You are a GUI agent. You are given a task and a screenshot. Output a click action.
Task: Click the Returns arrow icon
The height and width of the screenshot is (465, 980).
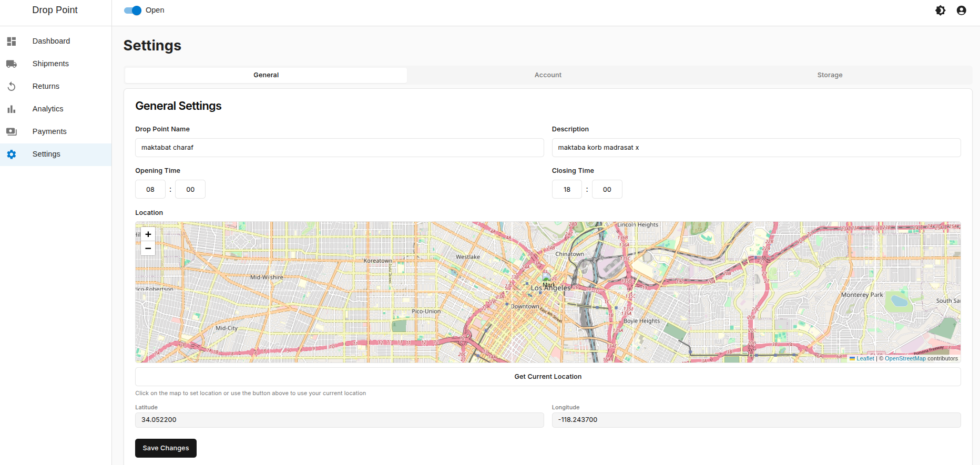pos(12,86)
